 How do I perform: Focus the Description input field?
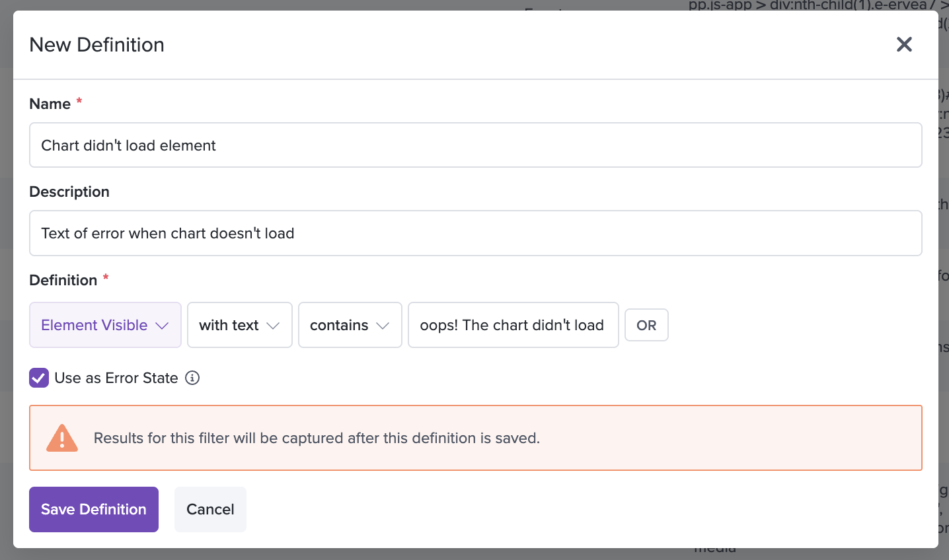[x=476, y=233]
